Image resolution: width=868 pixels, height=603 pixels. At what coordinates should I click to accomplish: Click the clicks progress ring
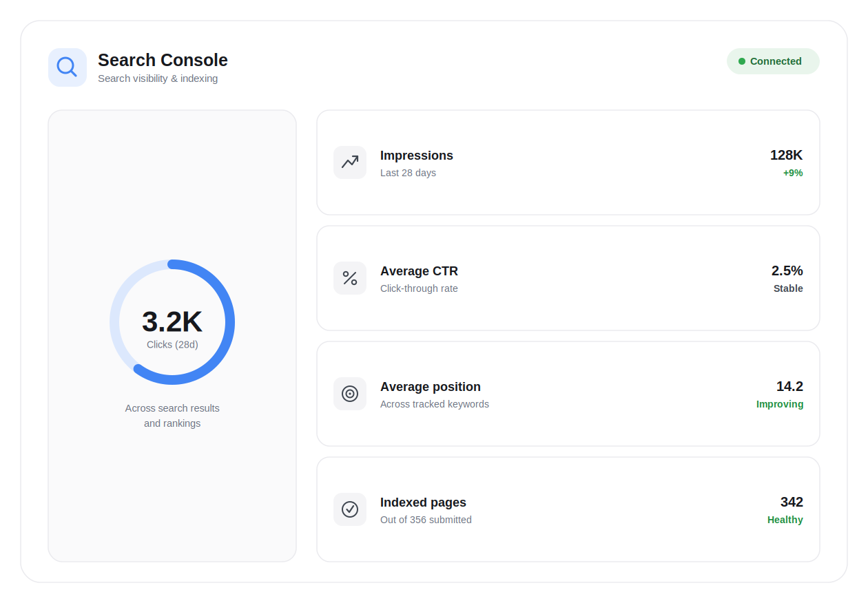[x=172, y=322]
